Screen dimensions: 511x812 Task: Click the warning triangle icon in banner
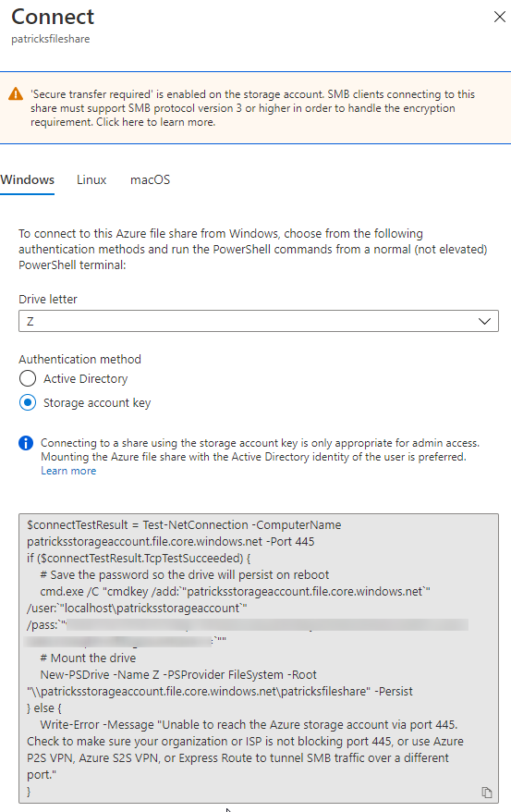pyautogui.click(x=16, y=94)
